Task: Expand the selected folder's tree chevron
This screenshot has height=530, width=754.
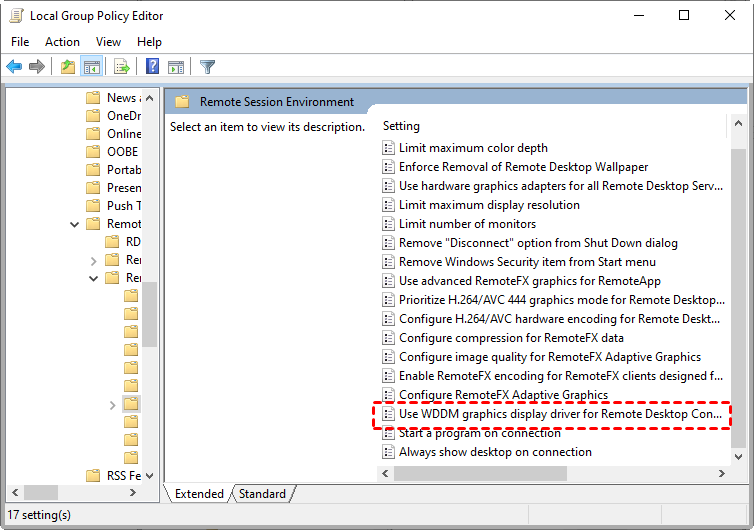Action: [113, 405]
